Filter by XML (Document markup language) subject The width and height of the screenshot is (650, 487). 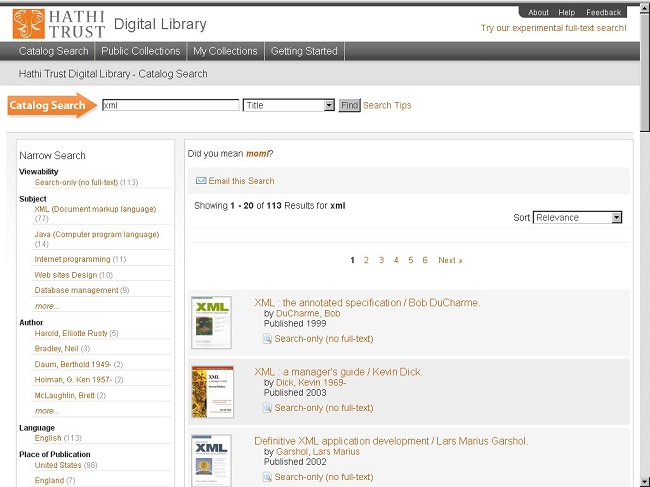point(95,209)
